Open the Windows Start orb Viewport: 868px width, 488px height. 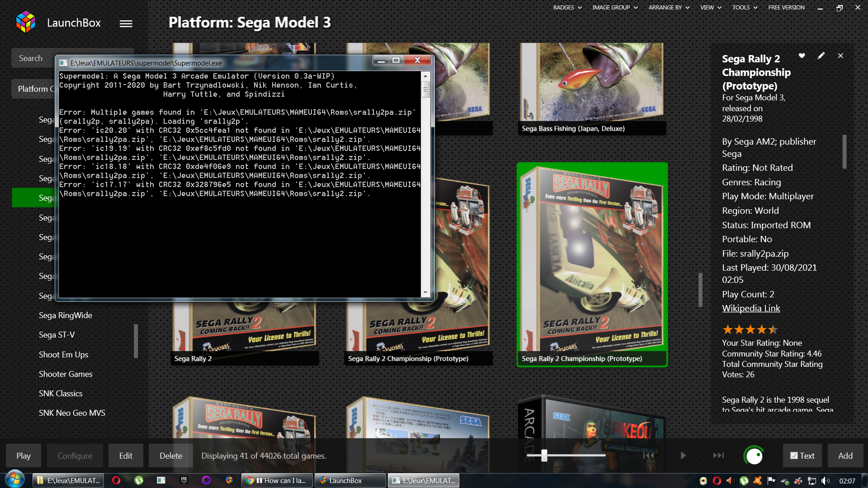click(x=15, y=479)
